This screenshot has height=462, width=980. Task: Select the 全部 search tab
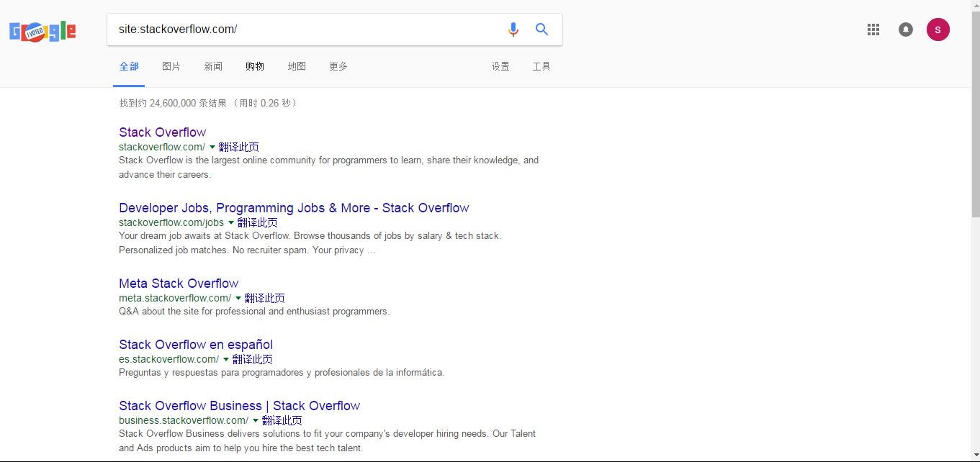(129, 66)
